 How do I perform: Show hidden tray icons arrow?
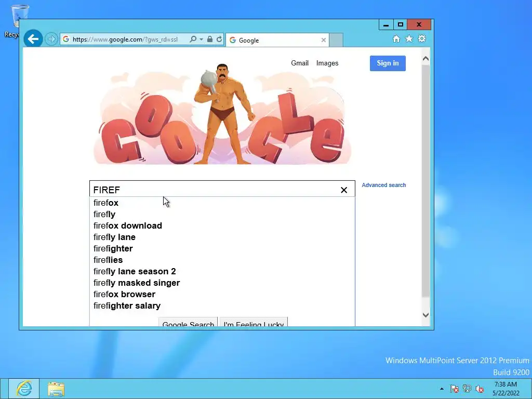442,389
